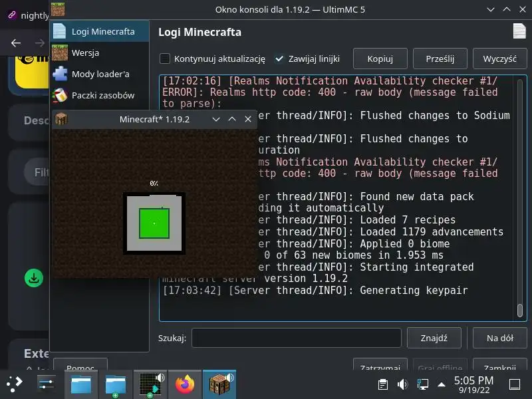Minimize the UltimMC console window
This screenshot has width=532, height=399.
click(490, 9)
